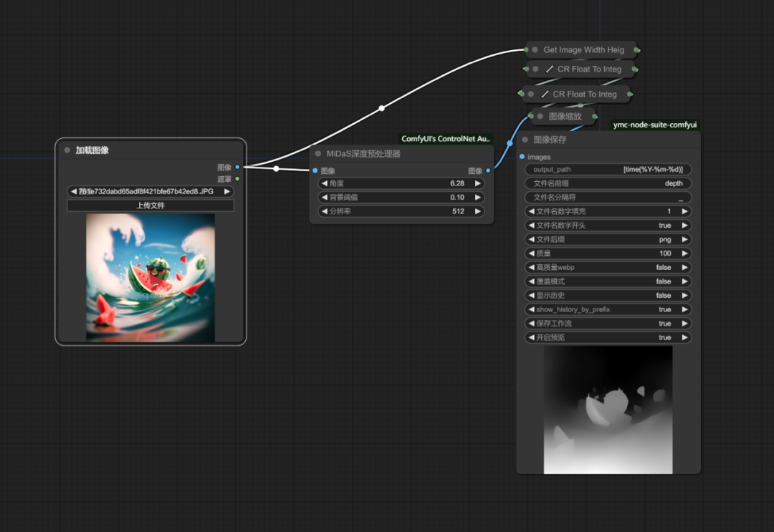774x532 pixels.
Task: Change 文件后缀 png with right arrow
Action: click(x=684, y=240)
